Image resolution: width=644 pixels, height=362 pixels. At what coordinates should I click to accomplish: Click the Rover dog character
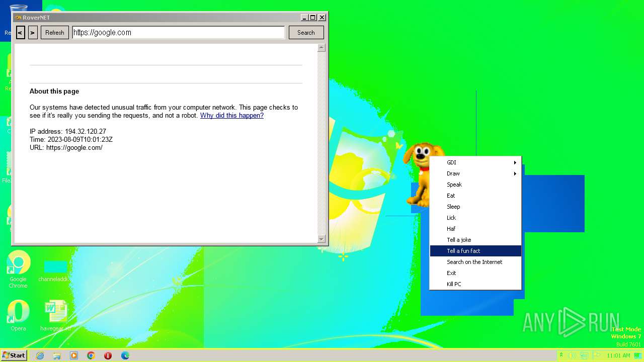pyautogui.click(x=421, y=173)
